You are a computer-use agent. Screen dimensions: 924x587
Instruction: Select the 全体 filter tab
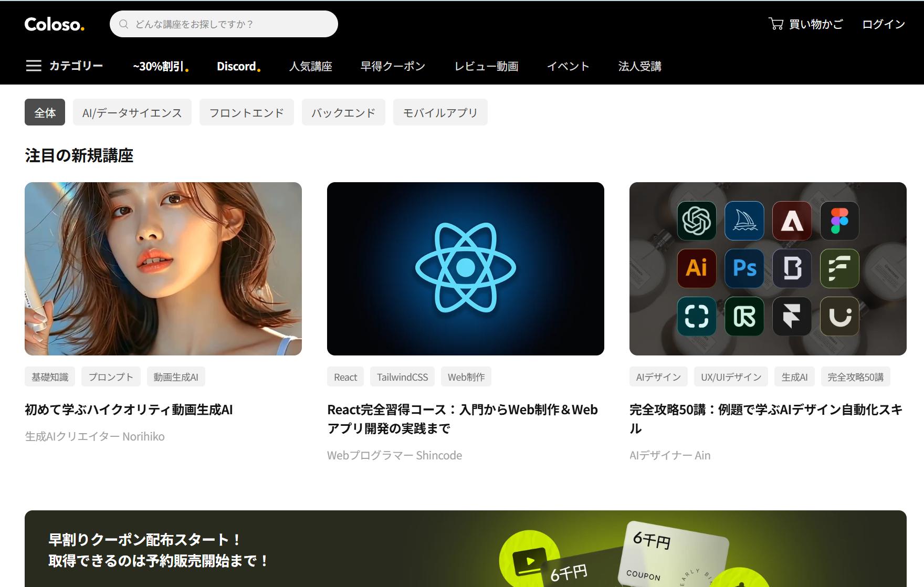point(45,112)
